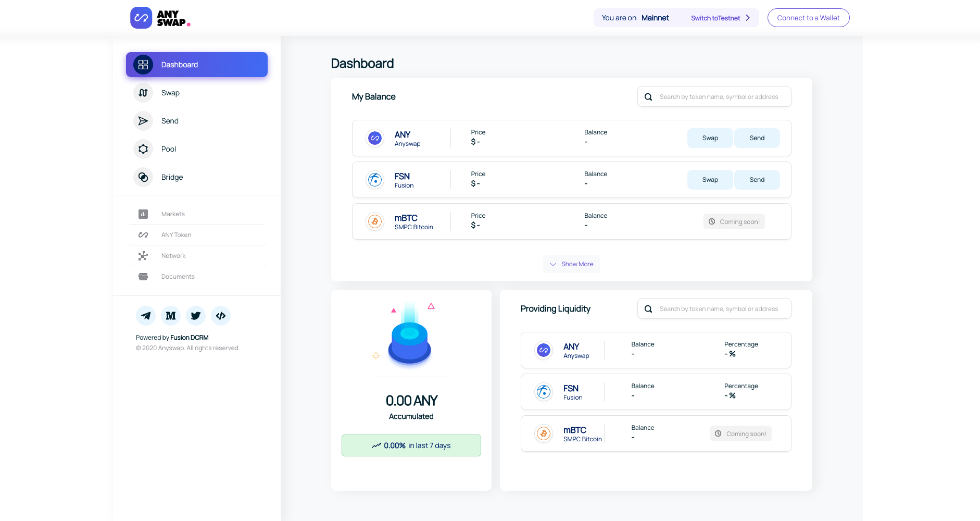
Task: Open the Network link
Action: click(197, 256)
